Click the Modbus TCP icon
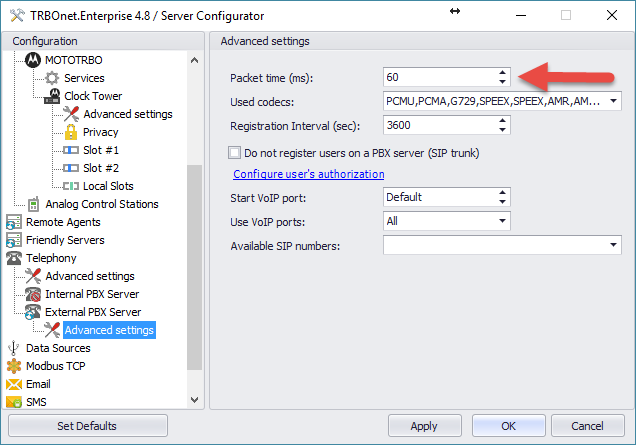Viewport: 636px width, 445px height. (14, 366)
